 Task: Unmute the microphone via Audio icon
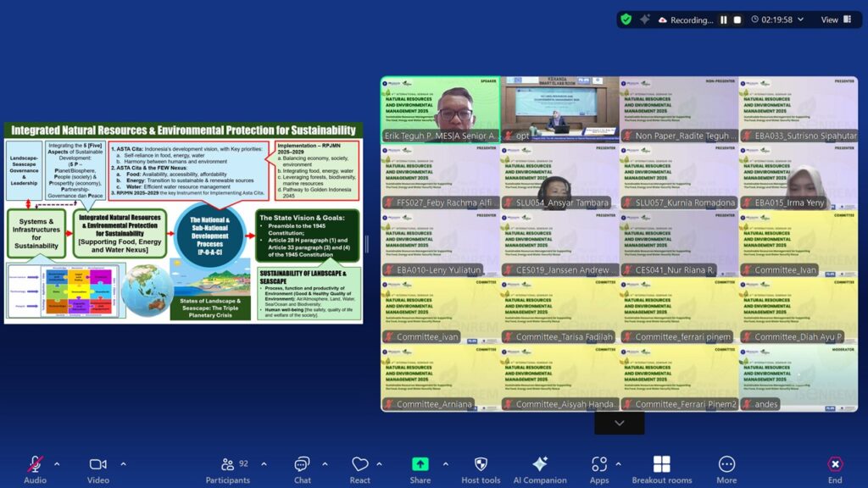coord(35,464)
